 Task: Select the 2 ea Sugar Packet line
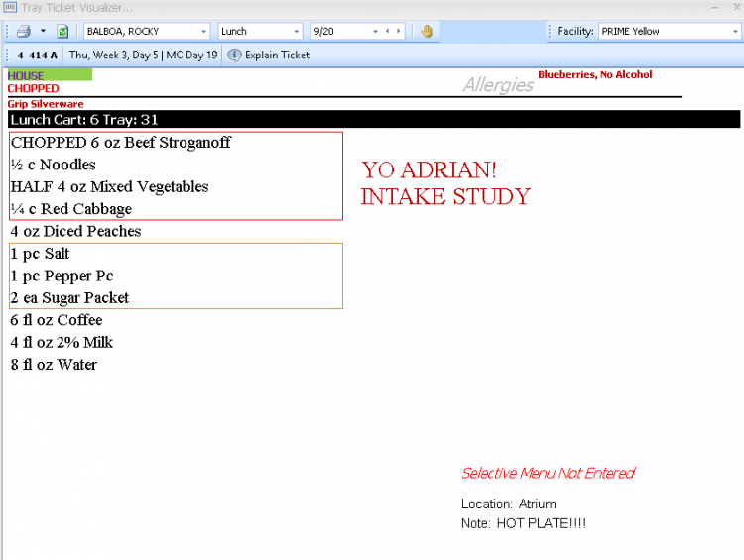[69, 298]
